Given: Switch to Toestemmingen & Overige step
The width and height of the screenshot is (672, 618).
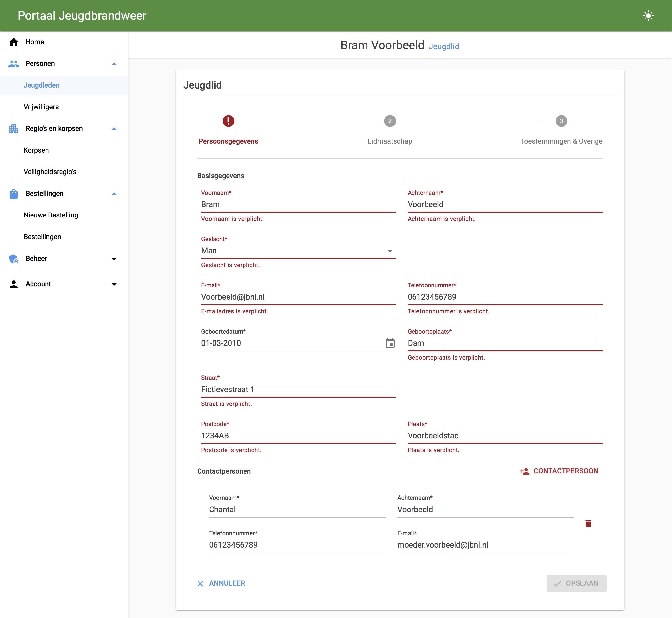Looking at the screenshot, I should [561, 141].
